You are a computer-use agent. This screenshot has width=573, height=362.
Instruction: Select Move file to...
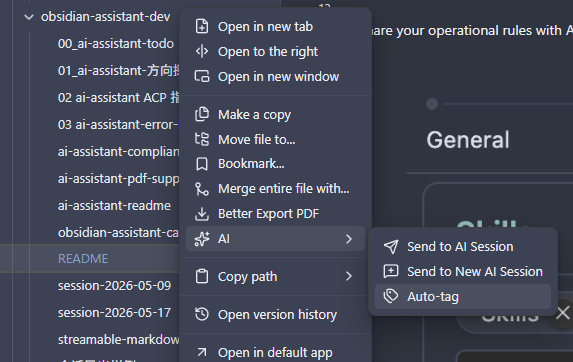point(276,139)
